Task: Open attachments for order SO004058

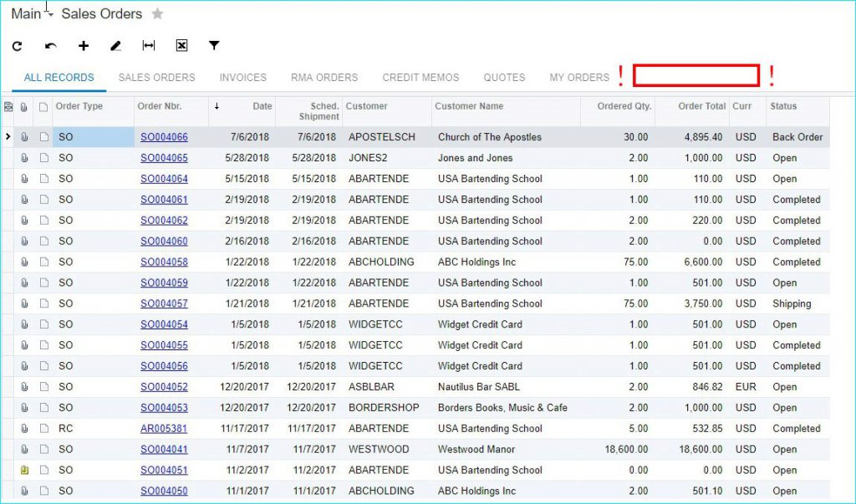Action: coord(24,262)
